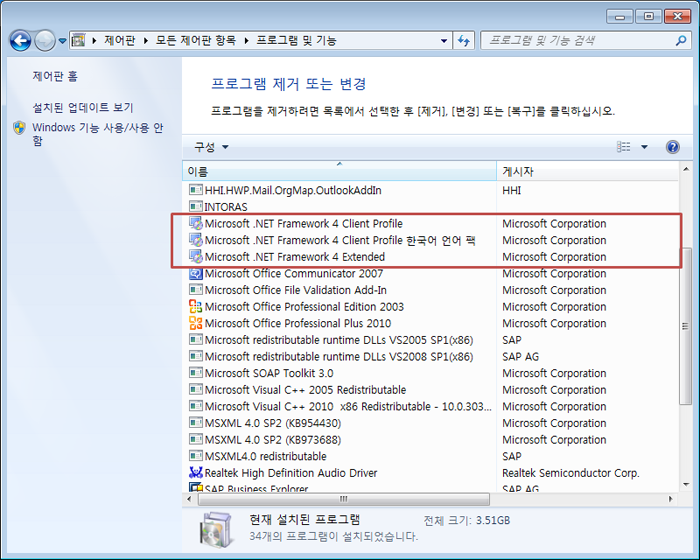Click the Control Panel icon in address bar

click(x=79, y=41)
